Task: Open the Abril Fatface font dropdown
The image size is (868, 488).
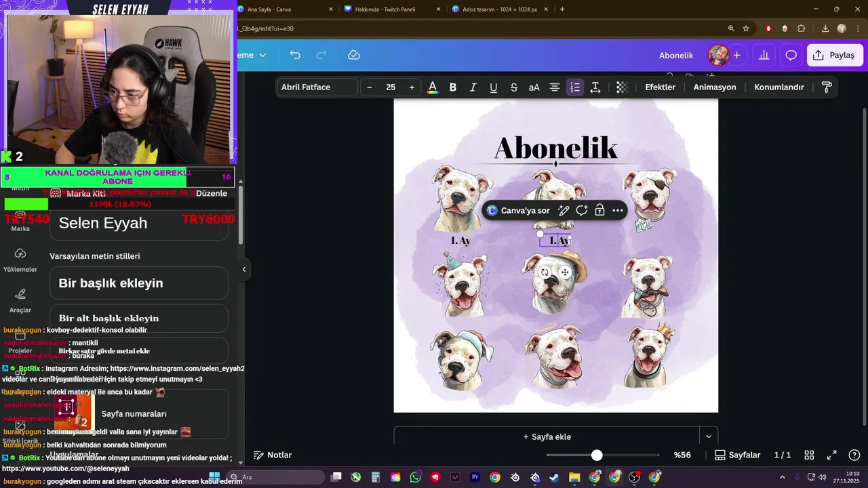Action: click(317, 87)
